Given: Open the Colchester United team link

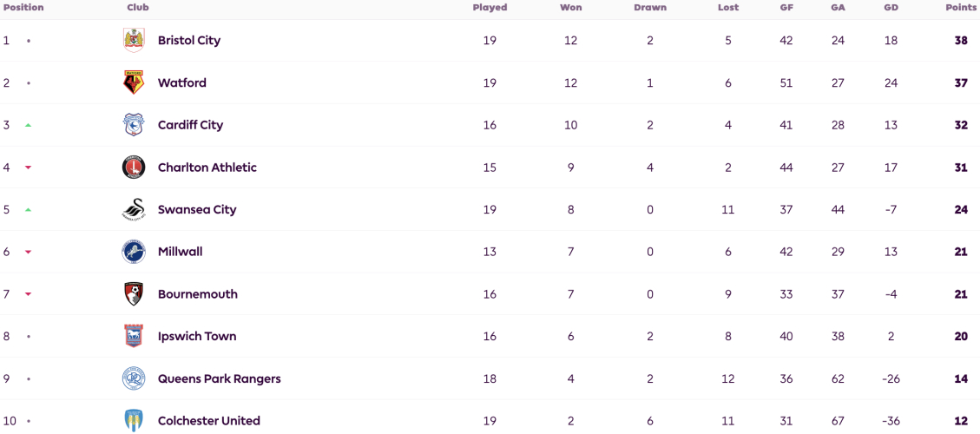Looking at the screenshot, I should coord(208,421).
